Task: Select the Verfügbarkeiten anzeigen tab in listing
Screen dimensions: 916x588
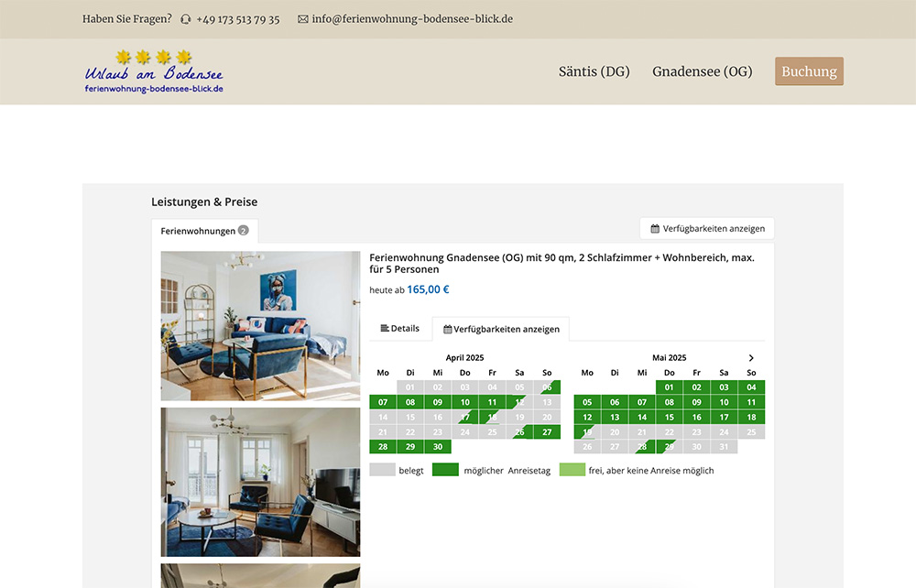Action: pos(501,329)
